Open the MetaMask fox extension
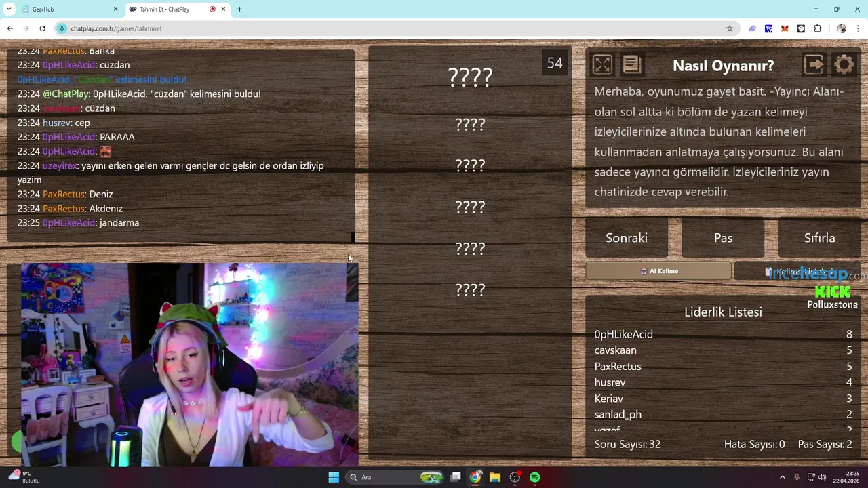Viewport: 868px width, 488px height. tap(785, 28)
